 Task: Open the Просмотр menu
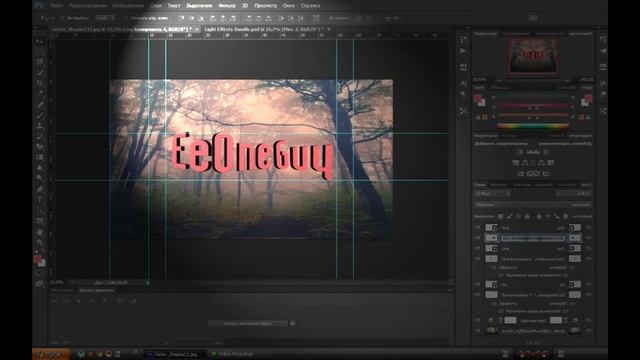[265, 6]
